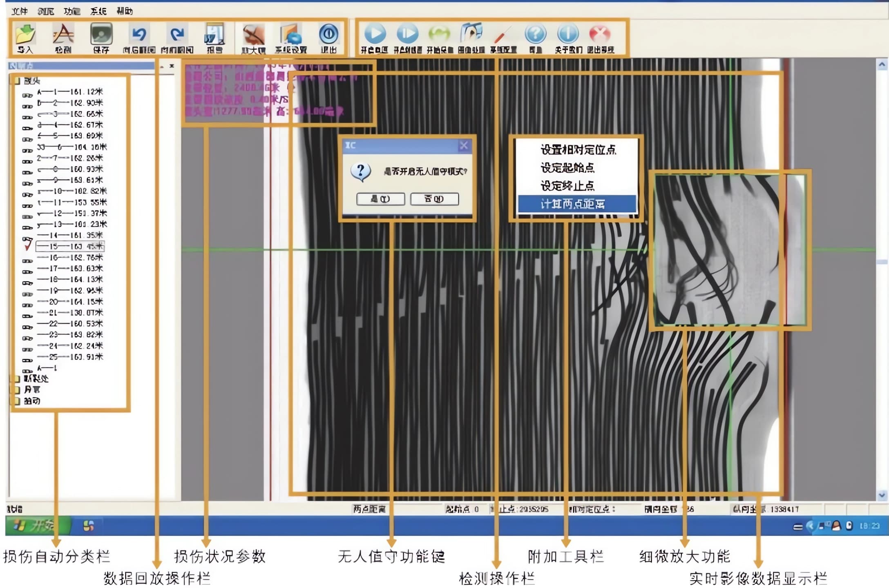This screenshot has height=588, width=889.
Task: Open the magnifier (放大镜) tool icon
Action: click(253, 35)
